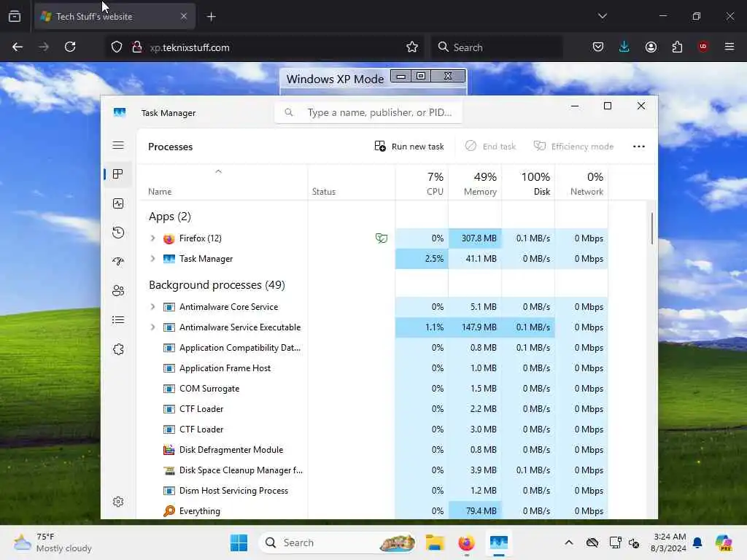Open the Windows Start menu
Viewport: 747px width, 560px height.
coord(239,542)
